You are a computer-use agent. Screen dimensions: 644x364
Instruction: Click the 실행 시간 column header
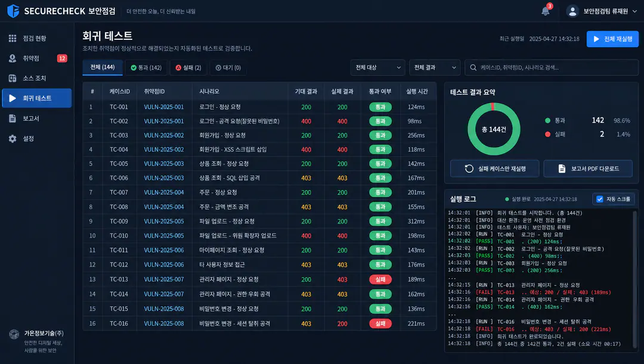[x=417, y=92]
